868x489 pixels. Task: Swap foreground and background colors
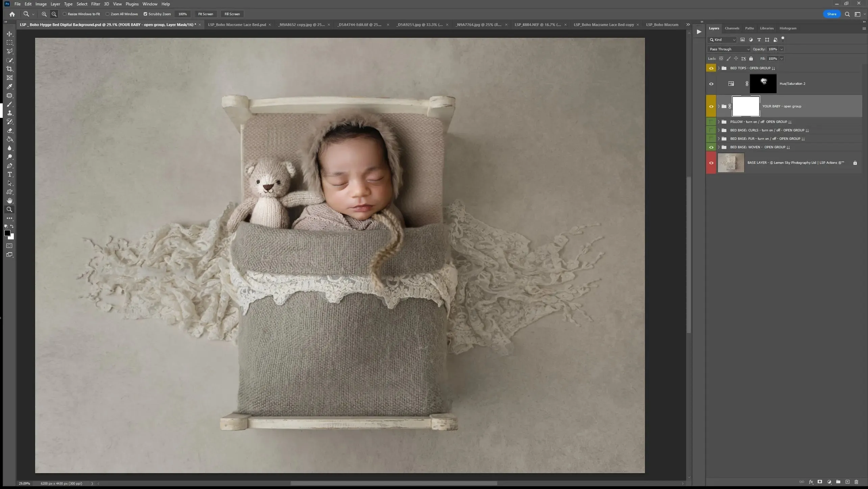click(12, 226)
